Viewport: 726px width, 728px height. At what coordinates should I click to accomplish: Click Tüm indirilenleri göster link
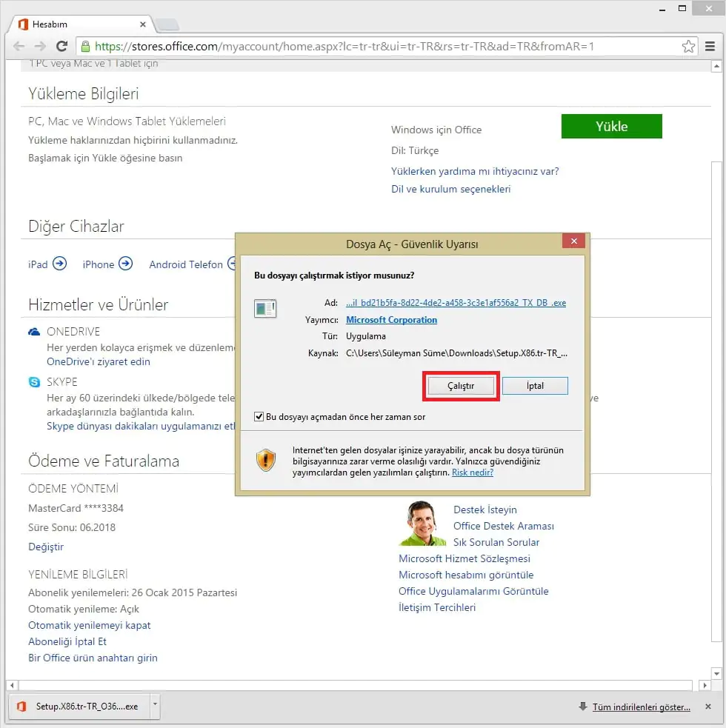click(641, 707)
